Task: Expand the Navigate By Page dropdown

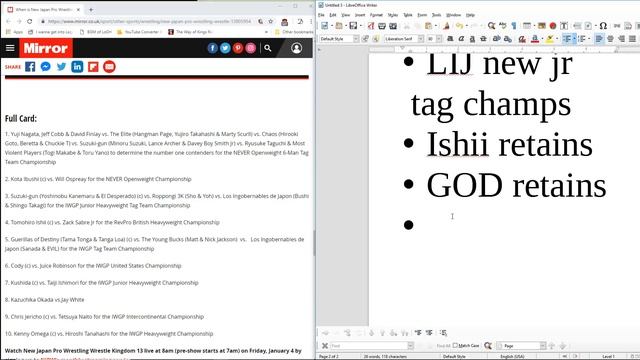Action: [x=542, y=346]
